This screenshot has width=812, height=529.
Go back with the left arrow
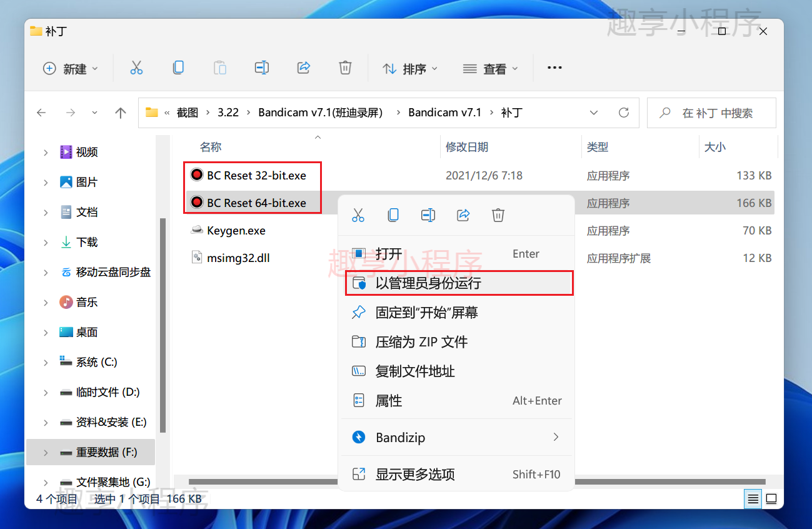point(41,113)
